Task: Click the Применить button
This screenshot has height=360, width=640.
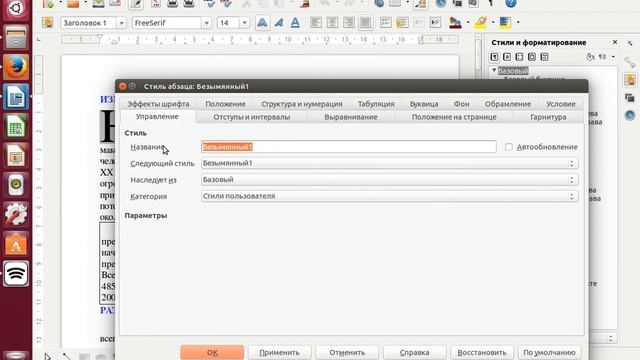Action: pos(279,352)
